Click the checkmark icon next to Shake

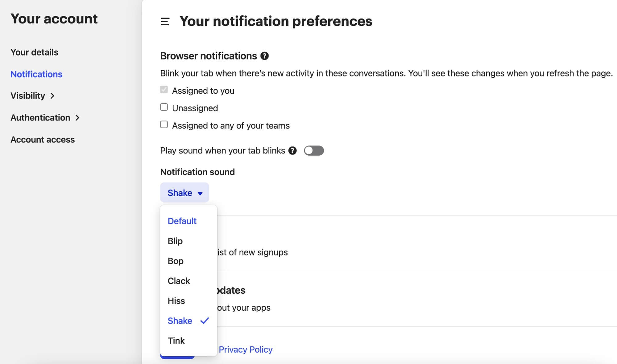coord(205,321)
